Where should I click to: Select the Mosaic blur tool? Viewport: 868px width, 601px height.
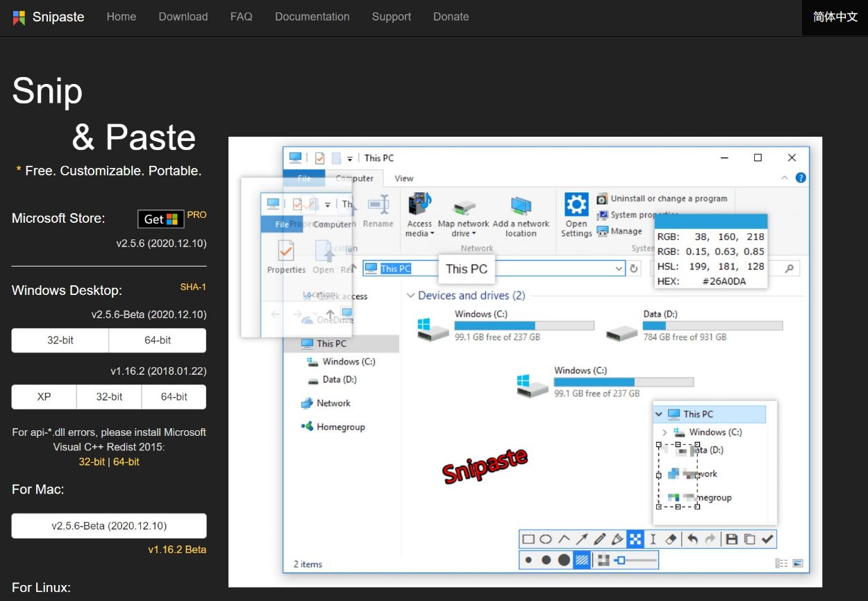tap(635, 539)
